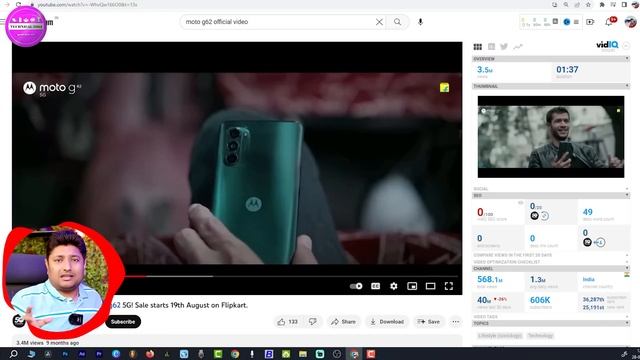Open Photoshop from the taskbar

[x=64, y=354]
